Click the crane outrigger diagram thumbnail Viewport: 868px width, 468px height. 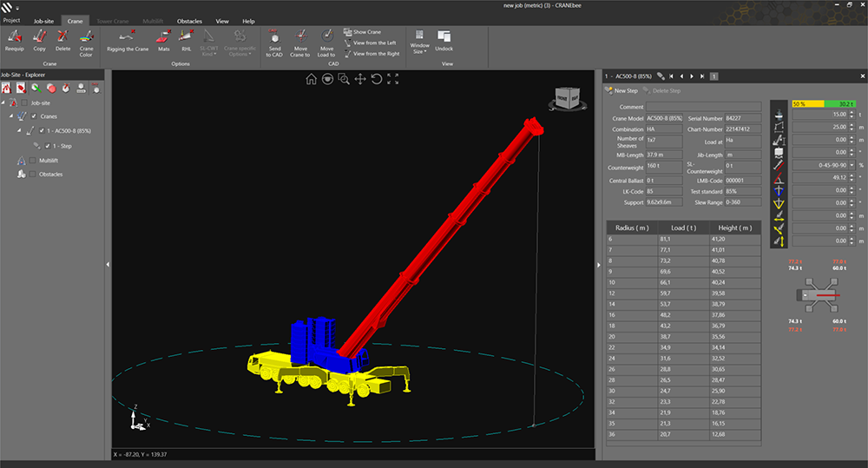[817, 294]
